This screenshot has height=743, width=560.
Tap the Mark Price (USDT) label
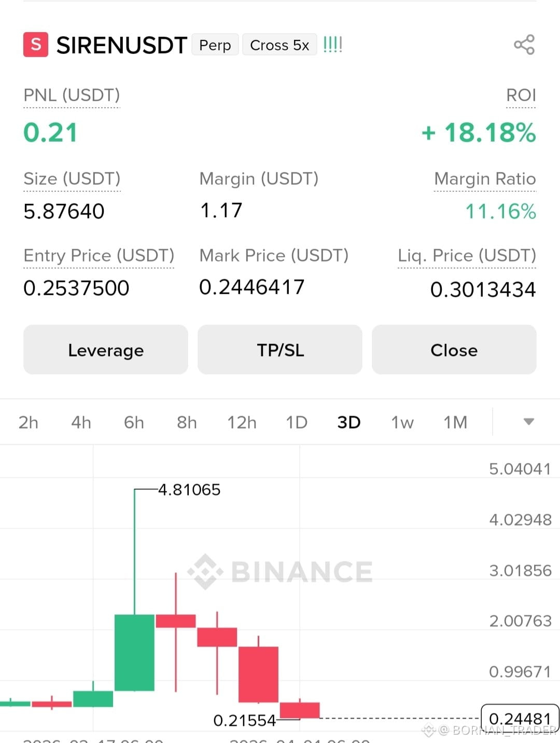[274, 256]
